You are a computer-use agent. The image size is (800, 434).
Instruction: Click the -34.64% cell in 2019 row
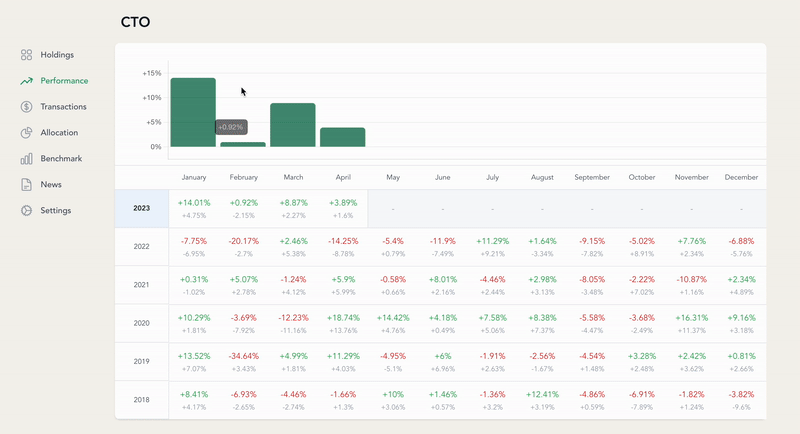tap(243, 355)
